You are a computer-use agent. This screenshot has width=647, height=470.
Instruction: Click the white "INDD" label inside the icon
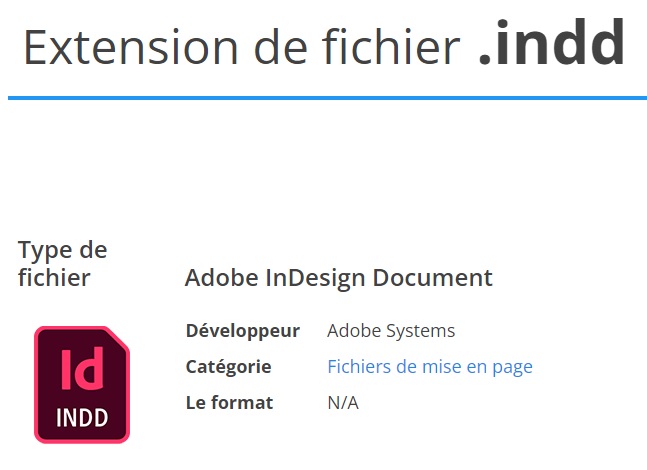click(82, 417)
